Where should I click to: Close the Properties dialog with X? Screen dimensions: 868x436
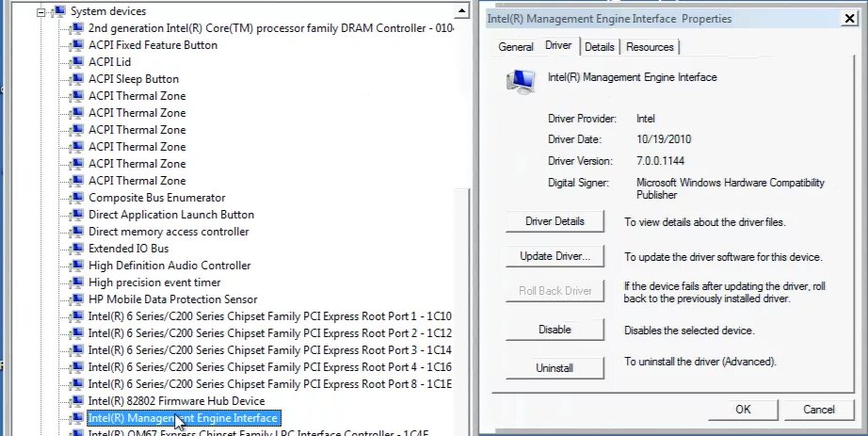pos(849,18)
